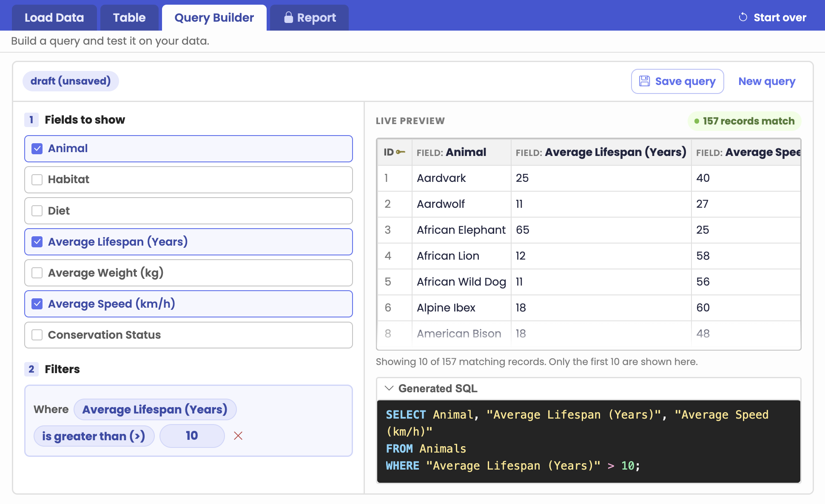The image size is (825, 504).
Task: Edit the filter value 10
Action: tap(192, 436)
